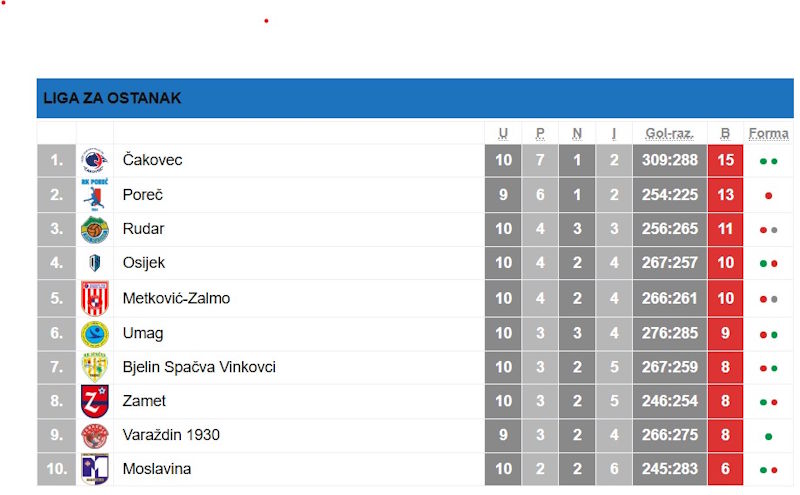Click the Varaždin 1930 club logo
The image size is (800, 495).
pos(94,436)
